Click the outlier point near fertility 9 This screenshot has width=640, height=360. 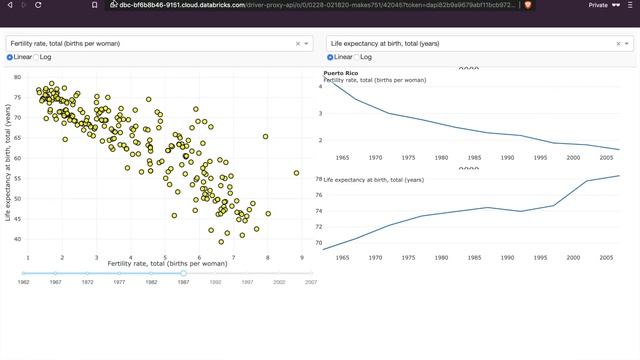296,173
